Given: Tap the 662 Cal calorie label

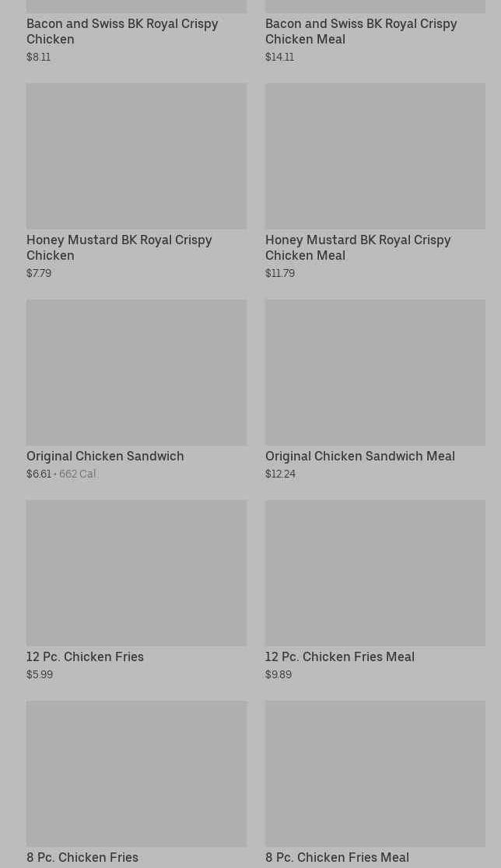Looking at the screenshot, I should (77, 474).
